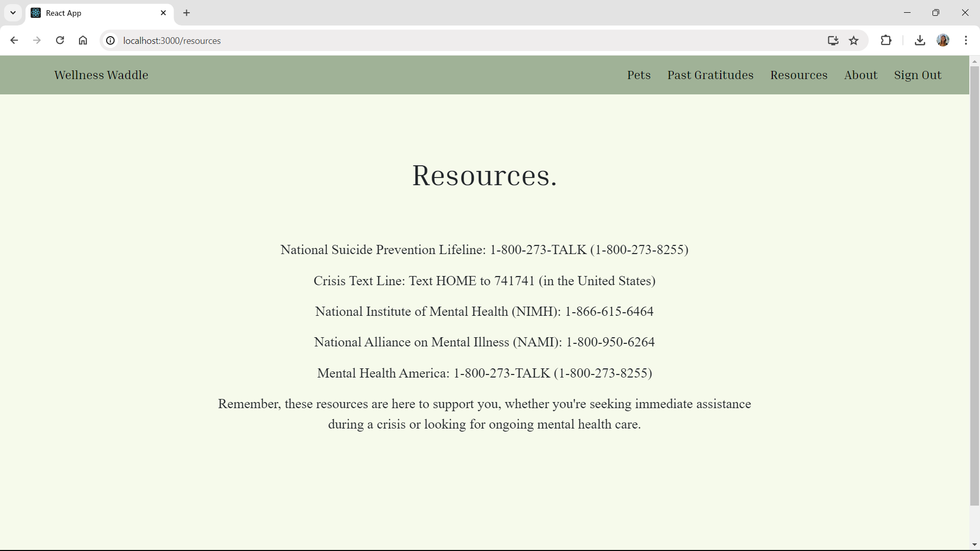Go to Pets page
The image size is (980, 551).
639,75
